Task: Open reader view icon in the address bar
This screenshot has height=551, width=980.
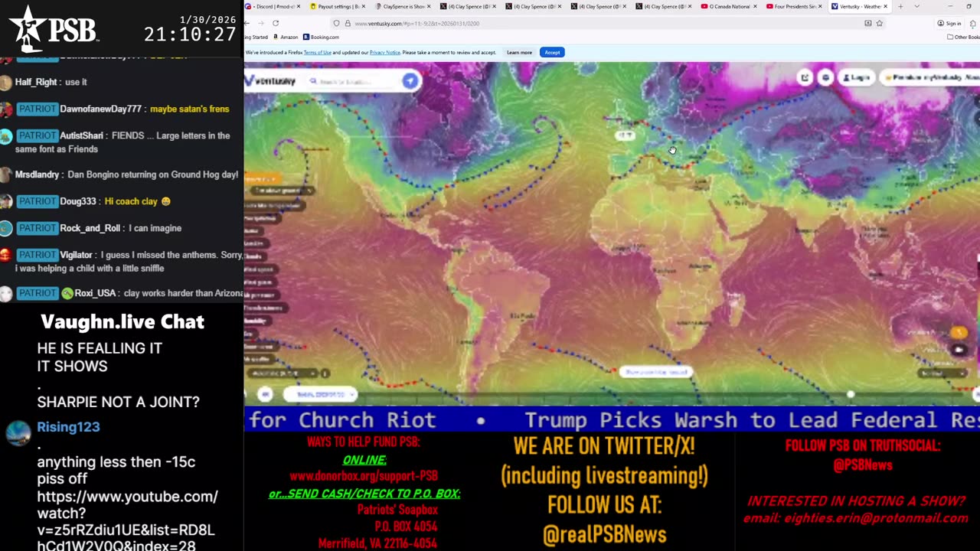Action: (x=867, y=23)
